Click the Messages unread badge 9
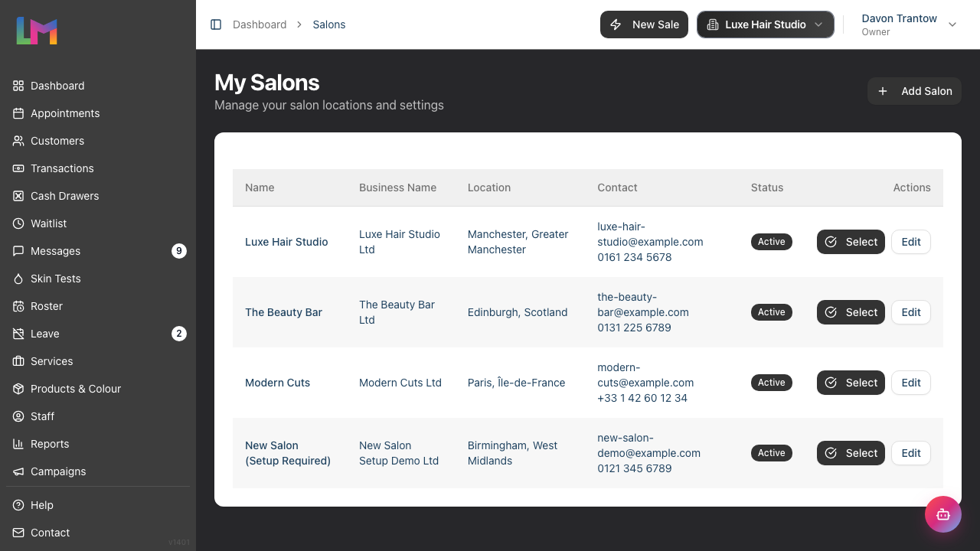The height and width of the screenshot is (551, 980). (x=179, y=251)
